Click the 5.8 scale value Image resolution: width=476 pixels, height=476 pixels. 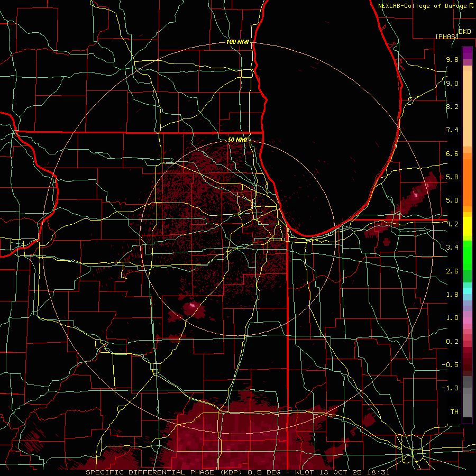pyautogui.click(x=452, y=177)
